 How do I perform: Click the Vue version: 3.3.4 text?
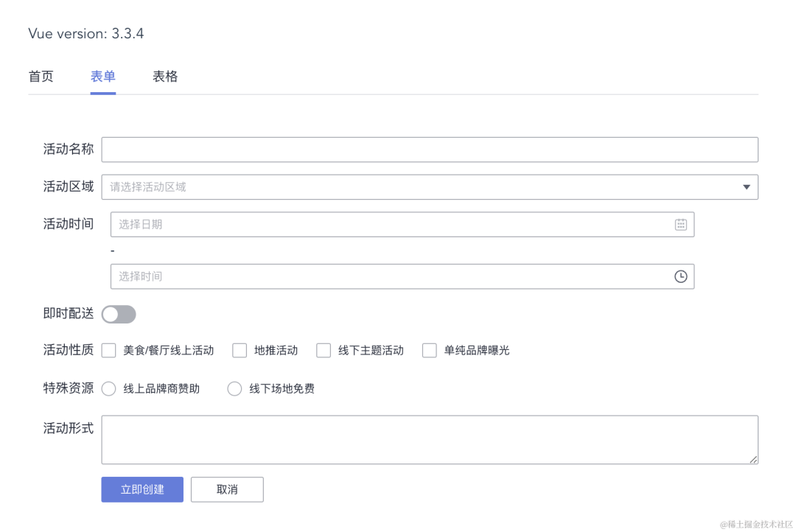[86, 33]
